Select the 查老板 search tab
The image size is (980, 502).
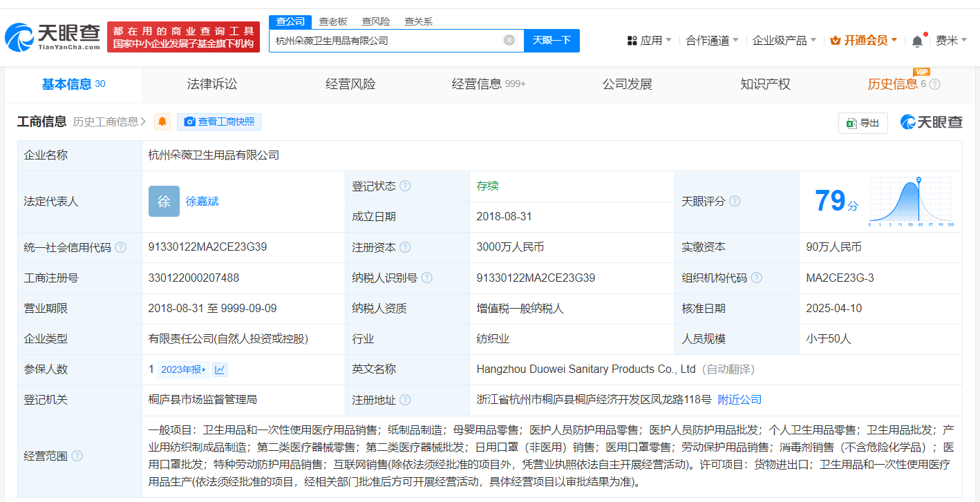click(332, 21)
